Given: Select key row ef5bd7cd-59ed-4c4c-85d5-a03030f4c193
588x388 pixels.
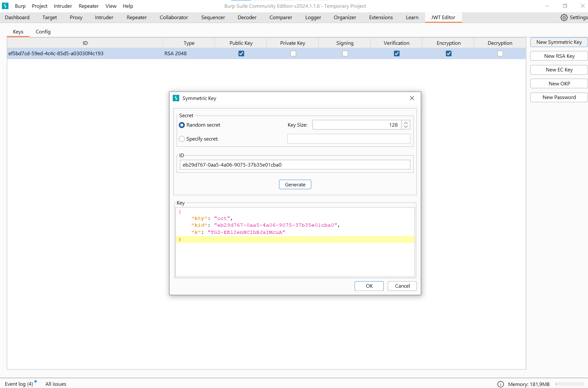Looking at the screenshot, I should (266, 54).
